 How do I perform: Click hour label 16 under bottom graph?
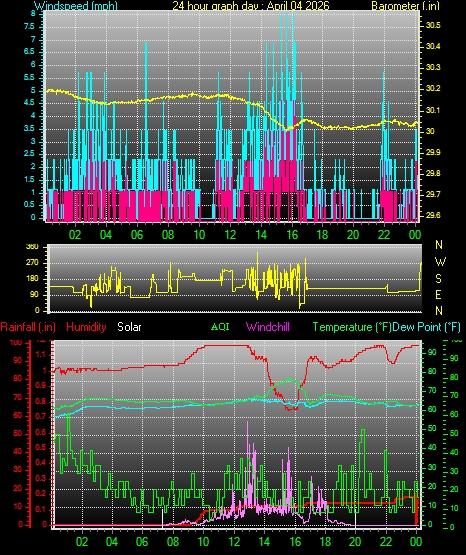click(x=295, y=542)
